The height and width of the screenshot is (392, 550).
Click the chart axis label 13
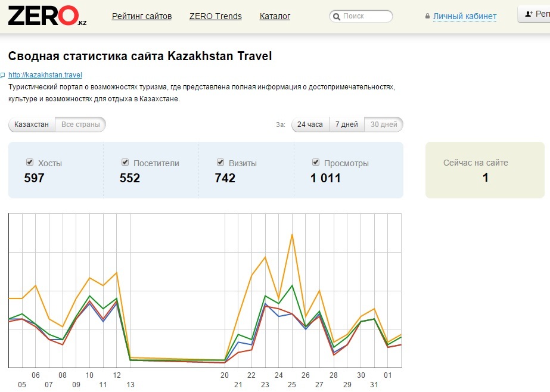(130, 385)
